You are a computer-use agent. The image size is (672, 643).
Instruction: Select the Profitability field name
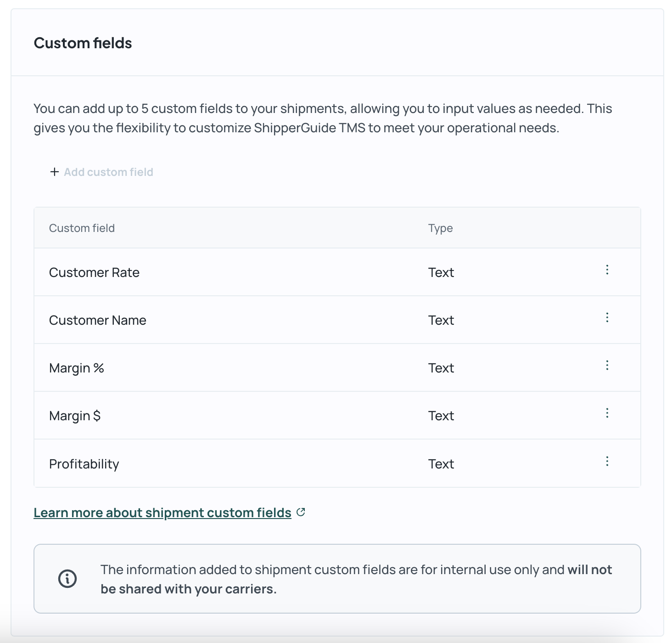84,464
